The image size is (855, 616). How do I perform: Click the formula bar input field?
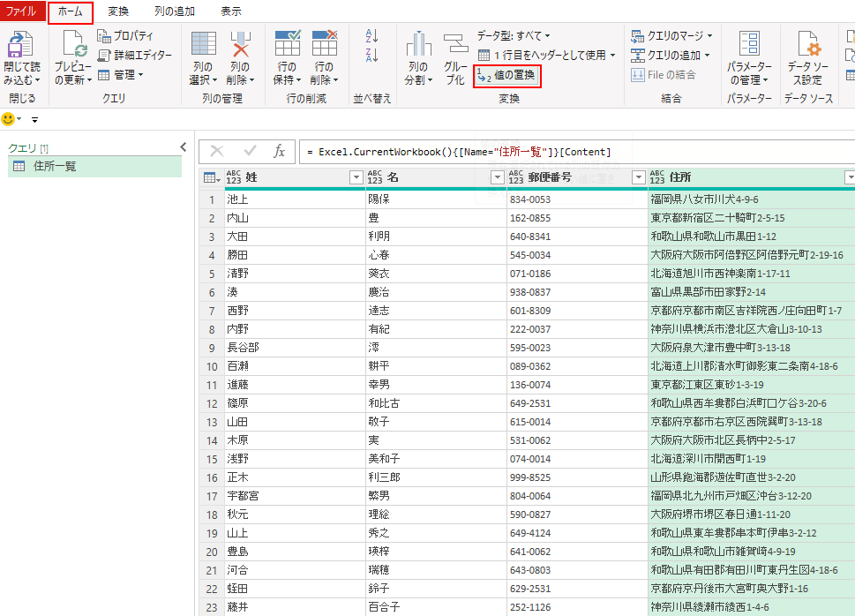(x=577, y=152)
